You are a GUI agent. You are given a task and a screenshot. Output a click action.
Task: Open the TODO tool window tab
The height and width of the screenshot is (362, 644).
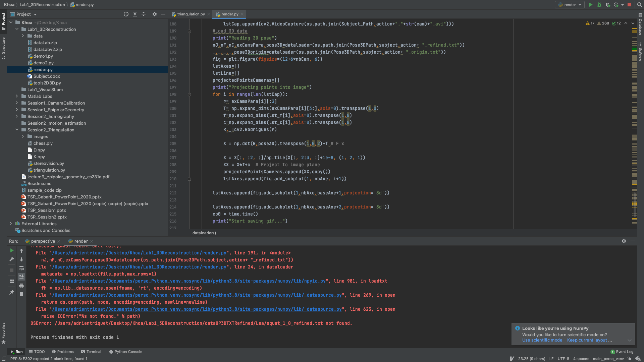click(x=37, y=352)
